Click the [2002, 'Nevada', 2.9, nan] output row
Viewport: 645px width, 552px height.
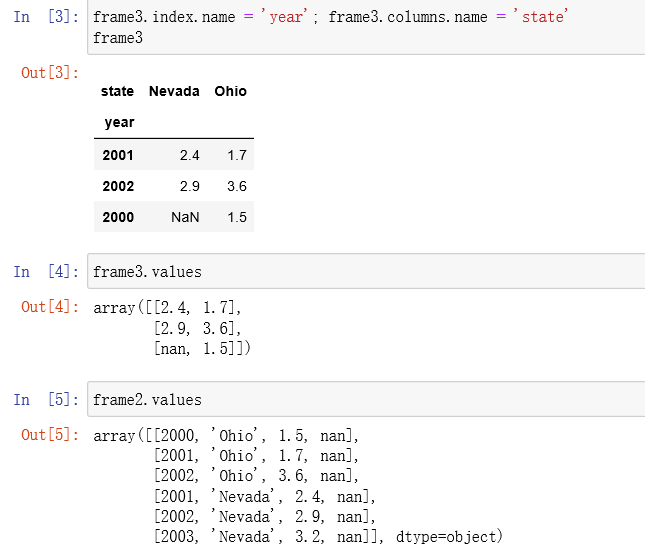coord(264,516)
